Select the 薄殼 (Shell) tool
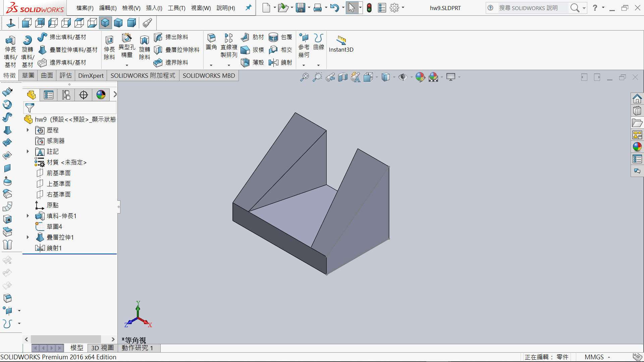The image size is (644, 362). click(x=245, y=62)
